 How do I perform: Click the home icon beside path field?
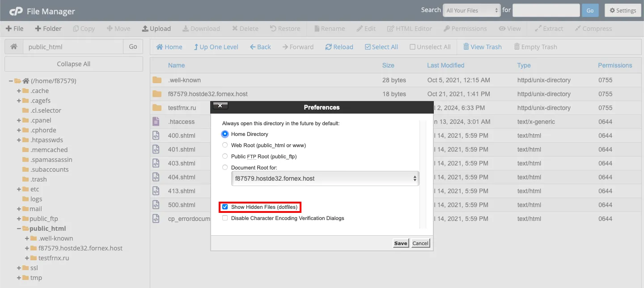tap(14, 47)
